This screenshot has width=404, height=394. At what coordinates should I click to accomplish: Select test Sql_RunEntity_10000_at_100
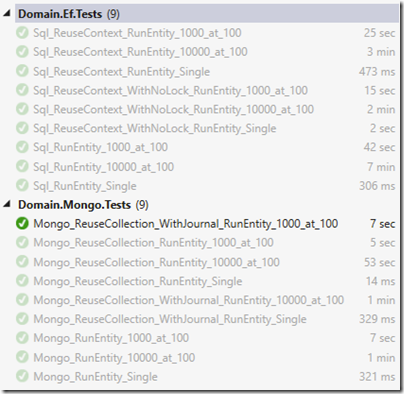pos(103,167)
